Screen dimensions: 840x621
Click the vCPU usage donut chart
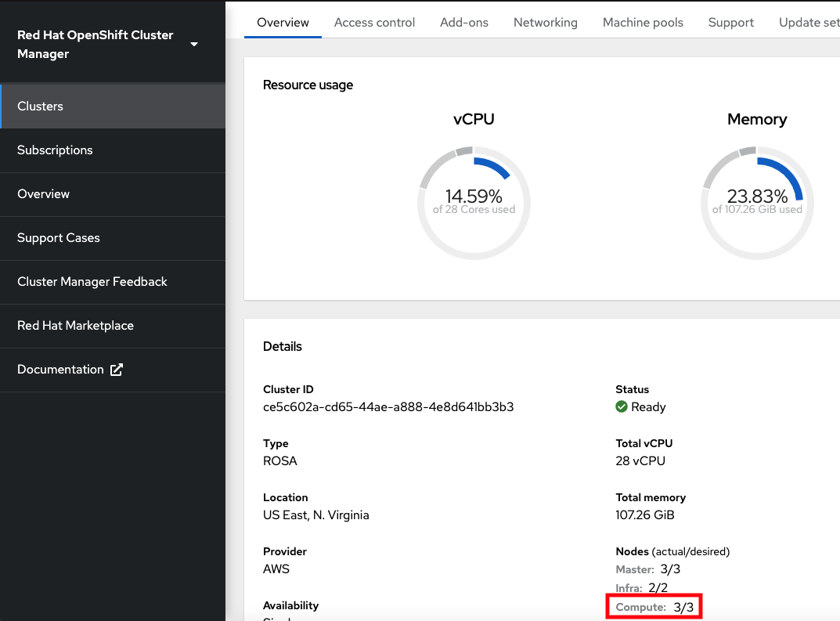coord(474,202)
